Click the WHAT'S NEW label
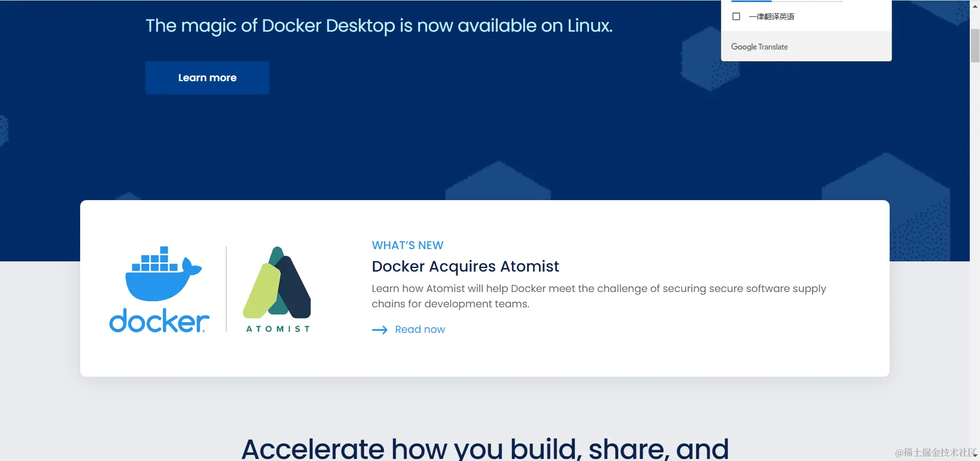 tap(408, 245)
